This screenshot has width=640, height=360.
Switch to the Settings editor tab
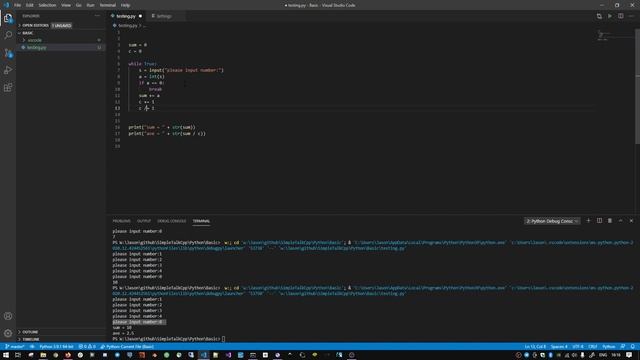coord(164,16)
